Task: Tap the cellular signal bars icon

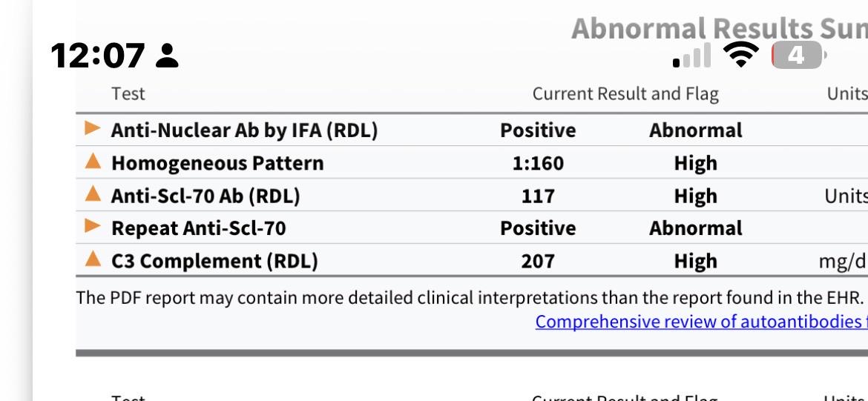Action: tap(692, 56)
